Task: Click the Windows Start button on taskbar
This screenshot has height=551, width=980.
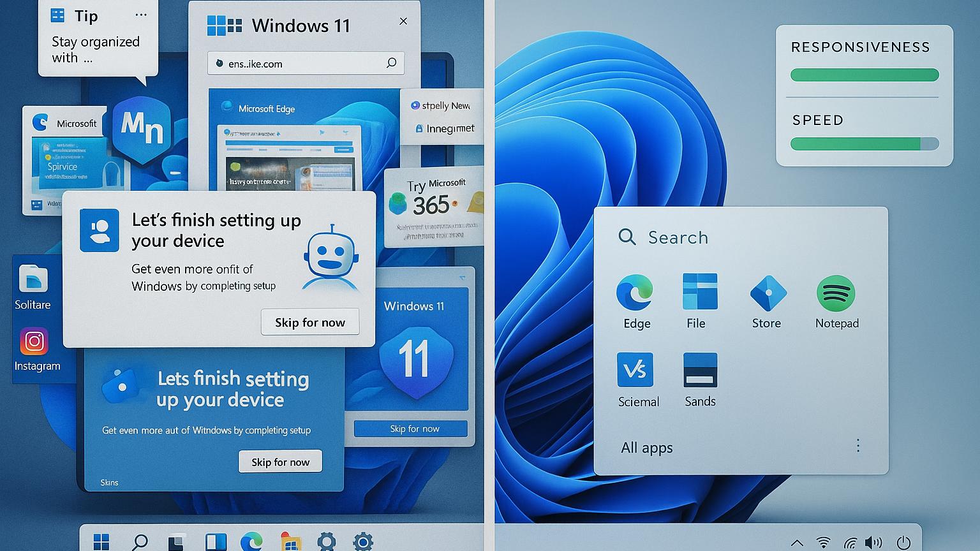Action: [x=101, y=542]
